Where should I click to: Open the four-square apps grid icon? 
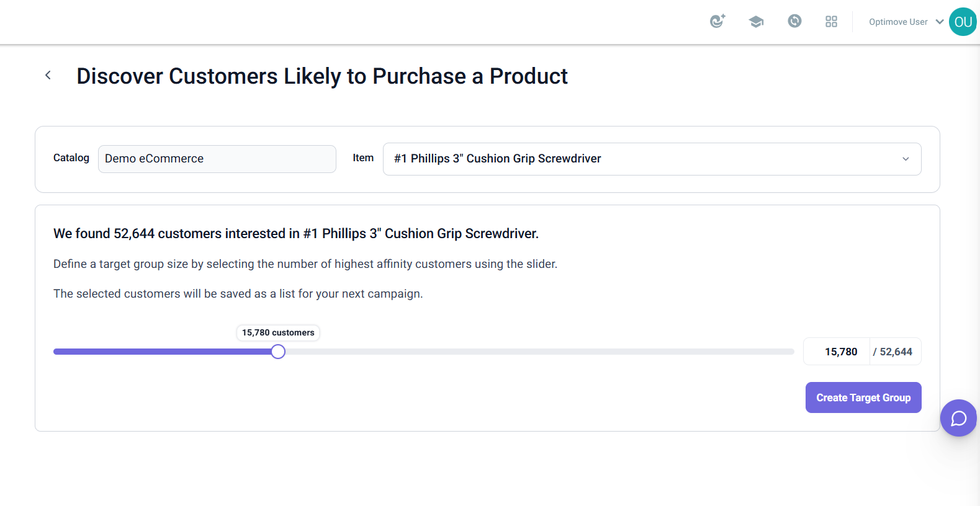832,22
